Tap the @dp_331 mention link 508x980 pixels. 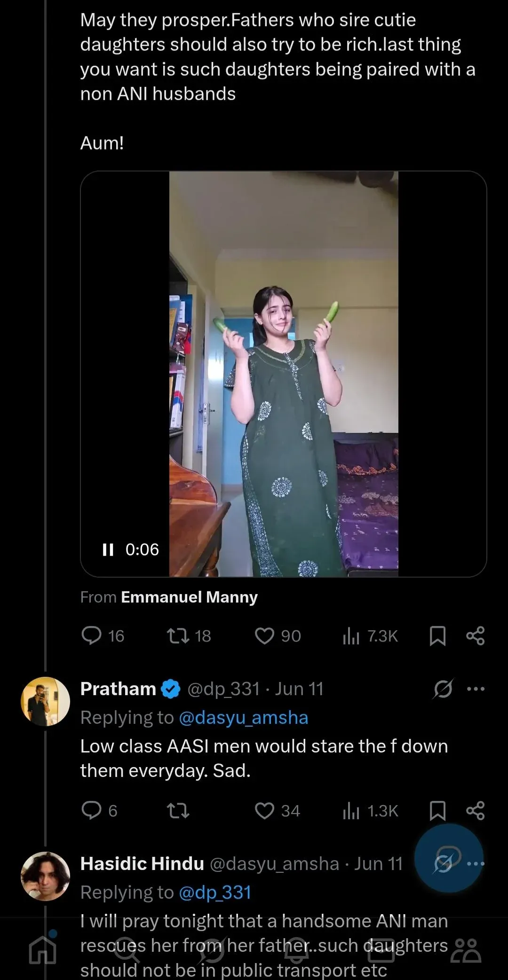tap(215, 892)
